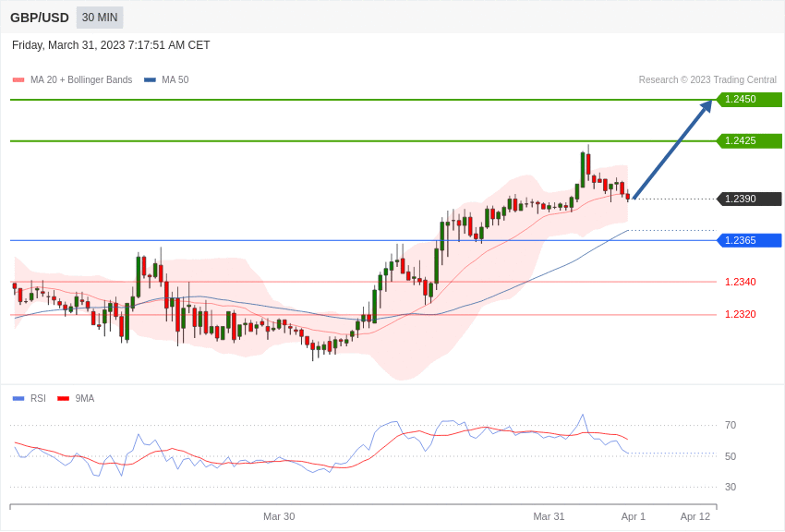Select the 1.2425 resistance price tag
This screenshot has height=532, width=785.
tap(750, 140)
